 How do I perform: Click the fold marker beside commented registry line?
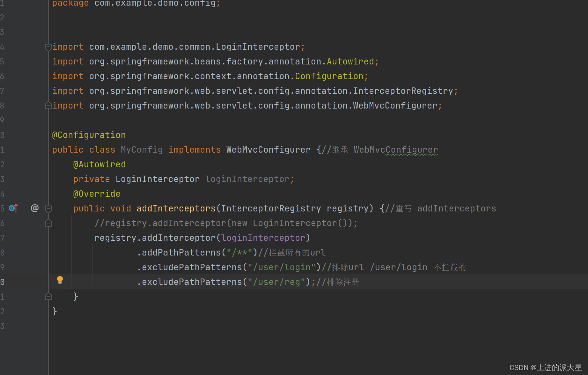point(48,223)
